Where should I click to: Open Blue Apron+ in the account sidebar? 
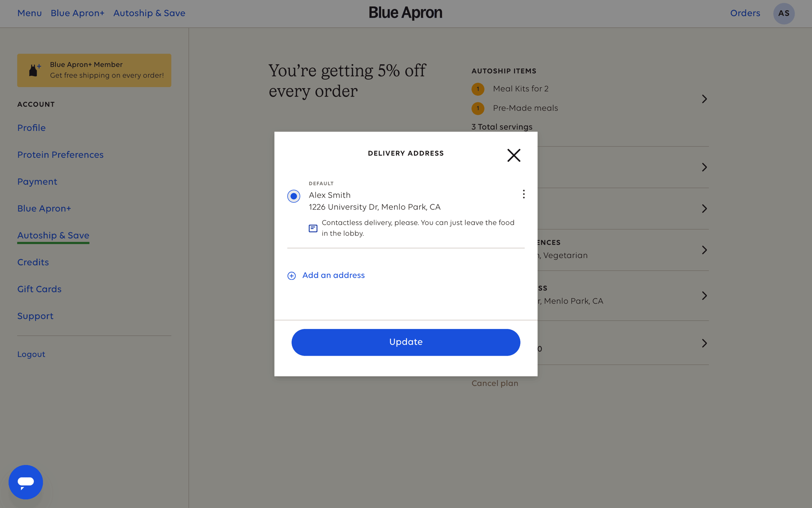[44, 209]
